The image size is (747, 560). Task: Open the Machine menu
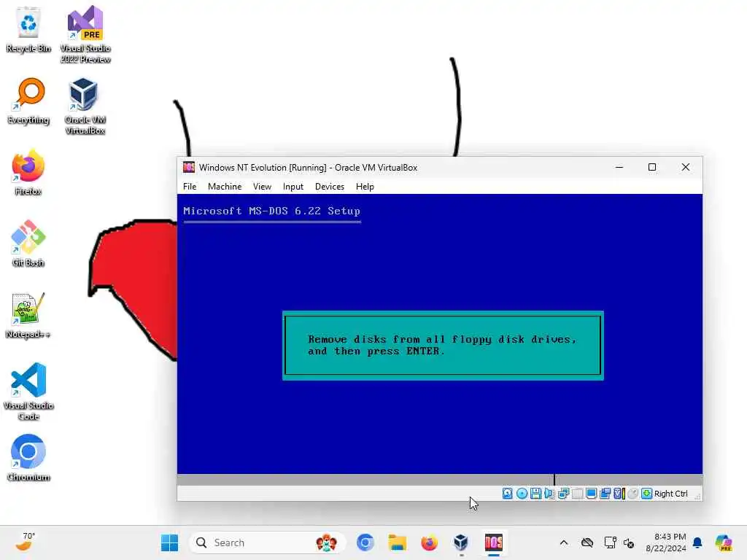pyautogui.click(x=225, y=187)
